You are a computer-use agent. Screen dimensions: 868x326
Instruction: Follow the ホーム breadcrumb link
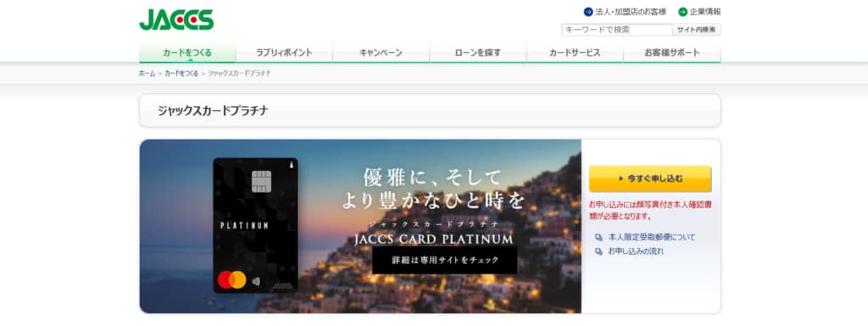147,73
